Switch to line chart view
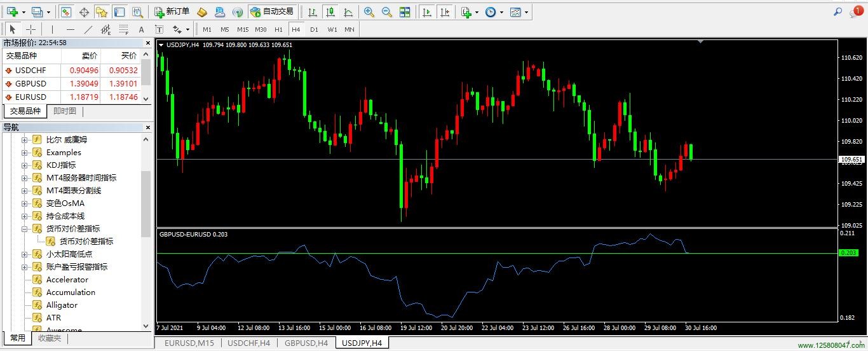868x351 pixels. click(348, 11)
